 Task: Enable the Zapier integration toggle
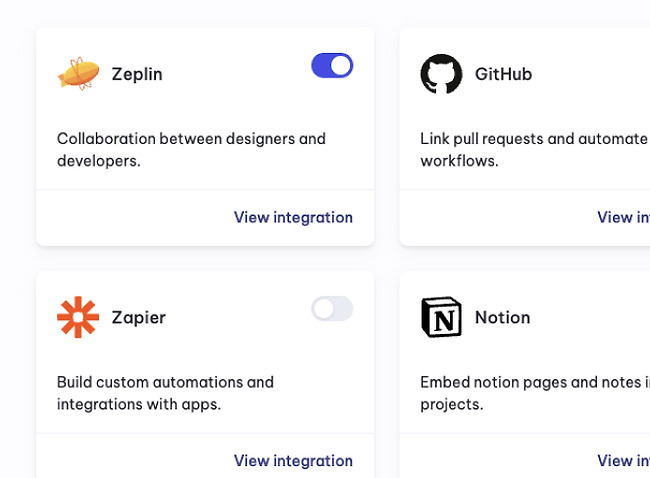point(332,309)
